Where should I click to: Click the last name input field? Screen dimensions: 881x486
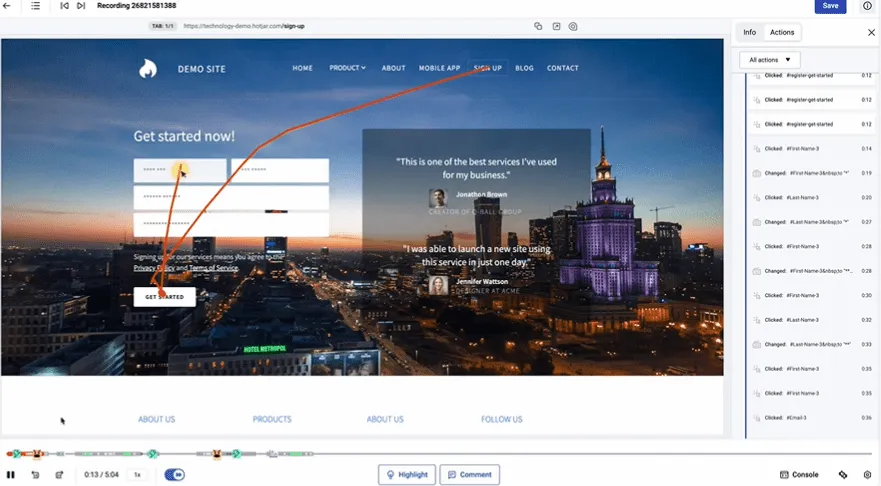pos(280,170)
